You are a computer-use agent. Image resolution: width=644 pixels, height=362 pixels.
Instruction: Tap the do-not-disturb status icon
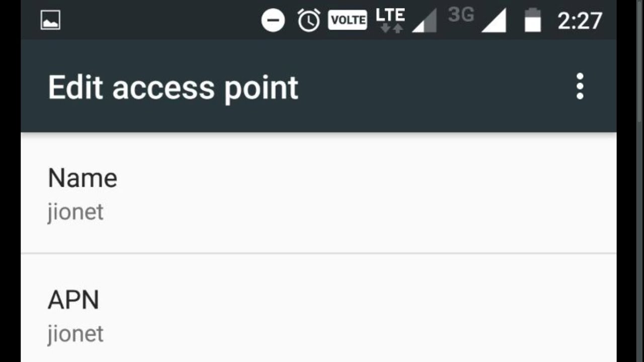[273, 21]
